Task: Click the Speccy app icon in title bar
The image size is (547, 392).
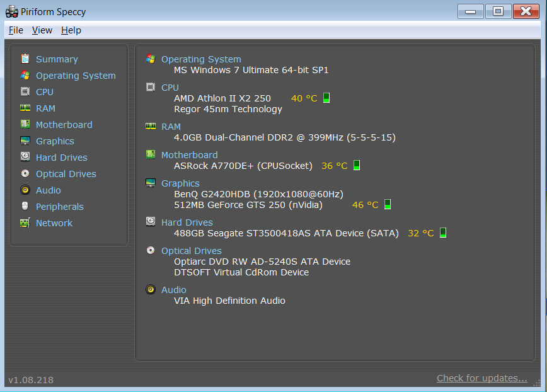Action: (12, 12)
